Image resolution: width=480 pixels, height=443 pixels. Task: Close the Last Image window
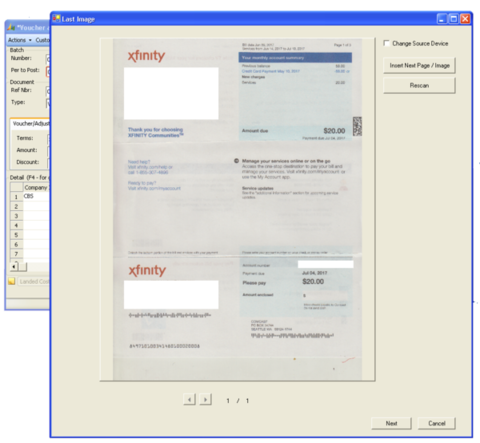click(465, 19)
